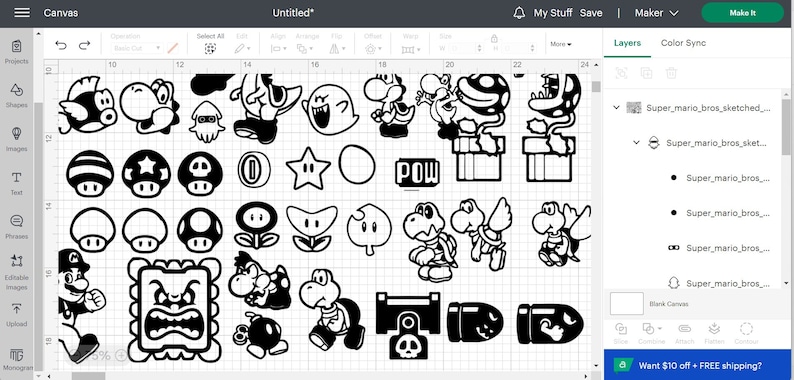794x380 pixels.
Task: Open the Images panel icon
Action: (x=16, y=139)
